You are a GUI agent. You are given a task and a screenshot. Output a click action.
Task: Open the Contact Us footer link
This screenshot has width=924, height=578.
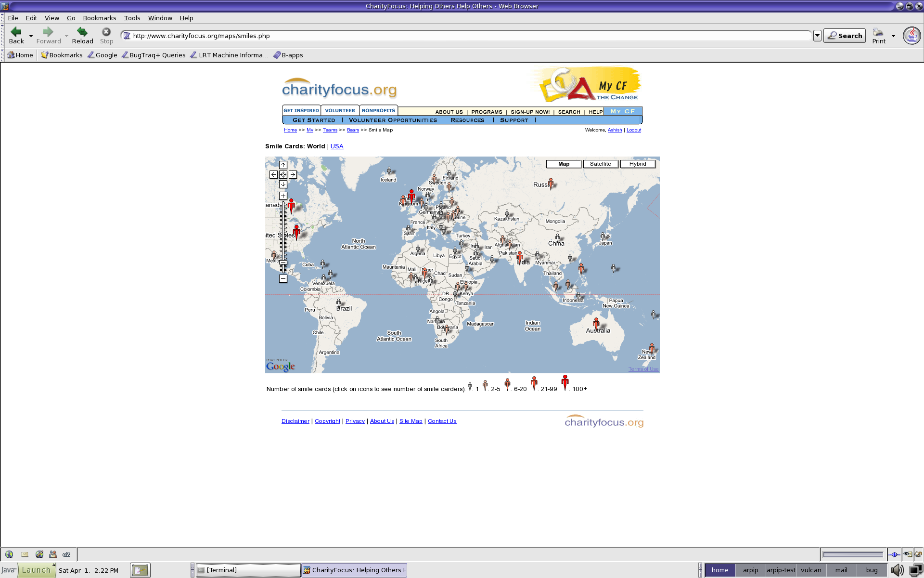coord(442,421)
